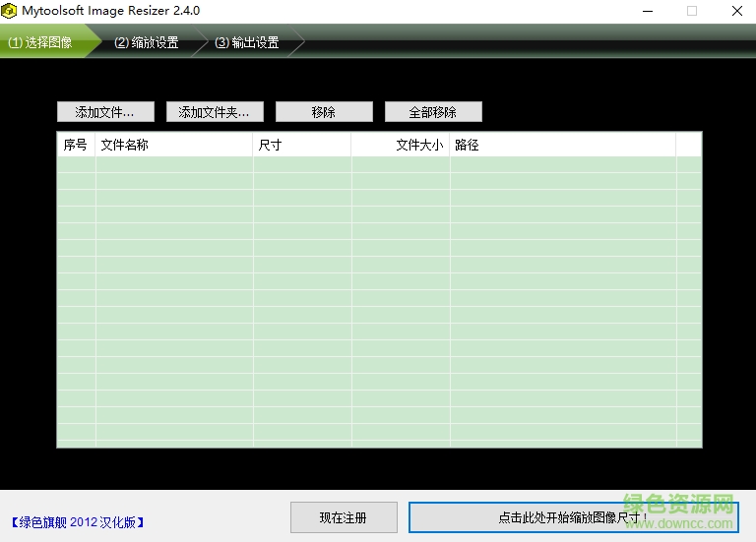The width and height of the screenshot is (756, 542).
Task: Select the 选择图像 step tab
Action: [41, 42]
